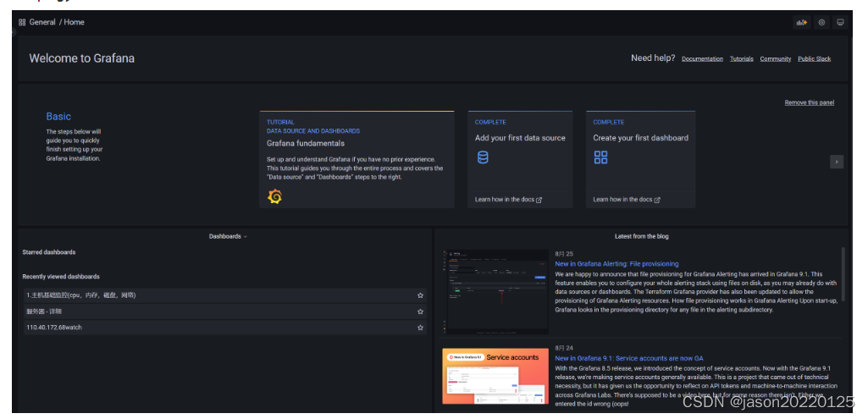Click the Grafana Alerting blog thumbnail

click(x=495, y=292)
